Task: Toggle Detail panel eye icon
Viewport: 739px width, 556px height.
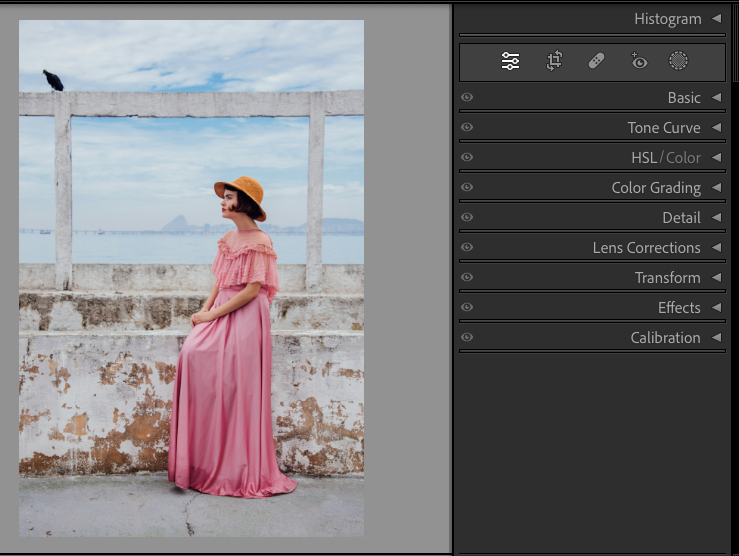Action: point(467,217)
